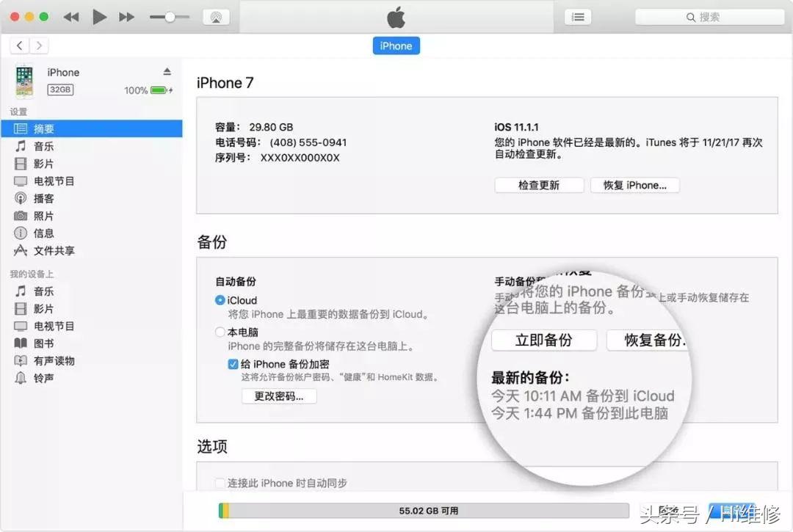Viewport: 793px width, 532px height.
Task: Open the playlist view menu icon
Action: [x=577, y=16]
